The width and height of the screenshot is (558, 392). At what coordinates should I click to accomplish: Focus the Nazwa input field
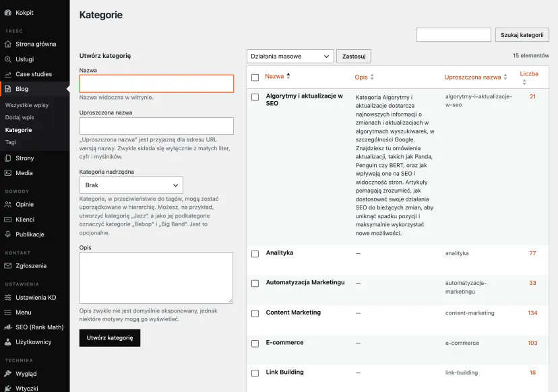(156, 84)
